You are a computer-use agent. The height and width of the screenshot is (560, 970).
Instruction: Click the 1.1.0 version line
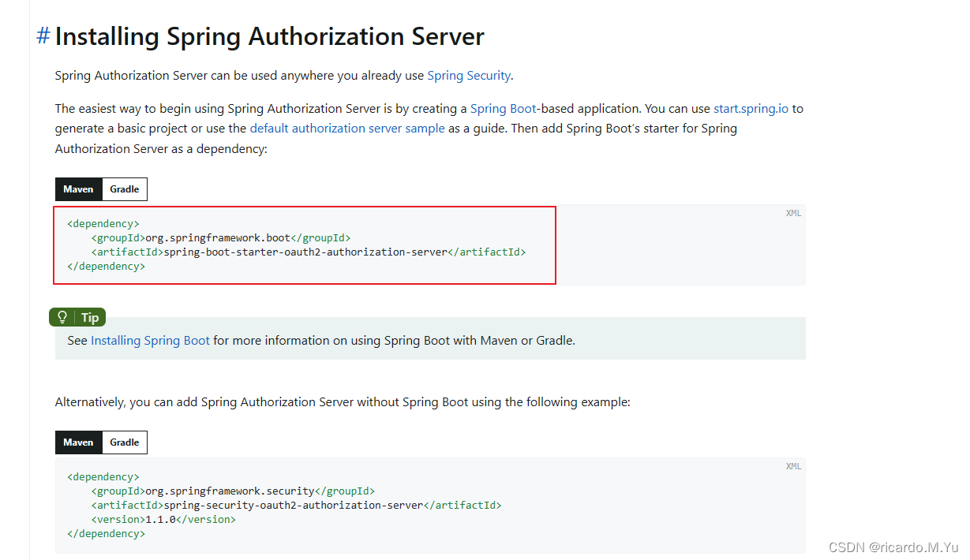coord(163,520)
